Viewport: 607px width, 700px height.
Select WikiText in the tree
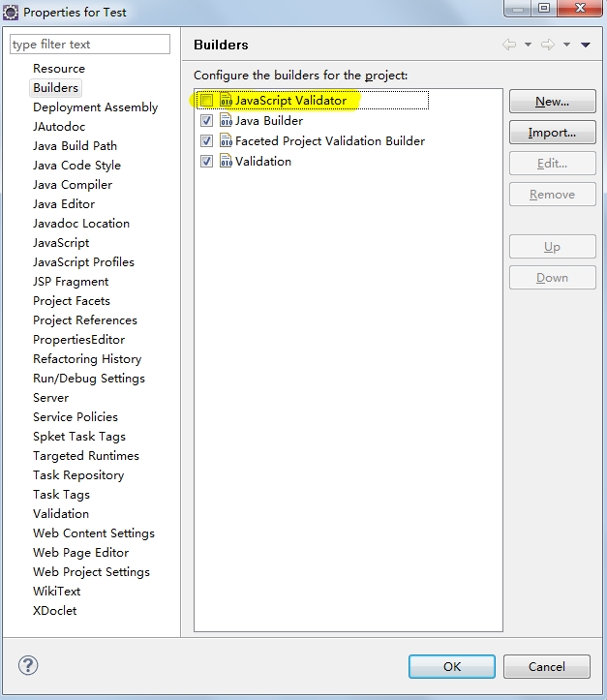57,591
